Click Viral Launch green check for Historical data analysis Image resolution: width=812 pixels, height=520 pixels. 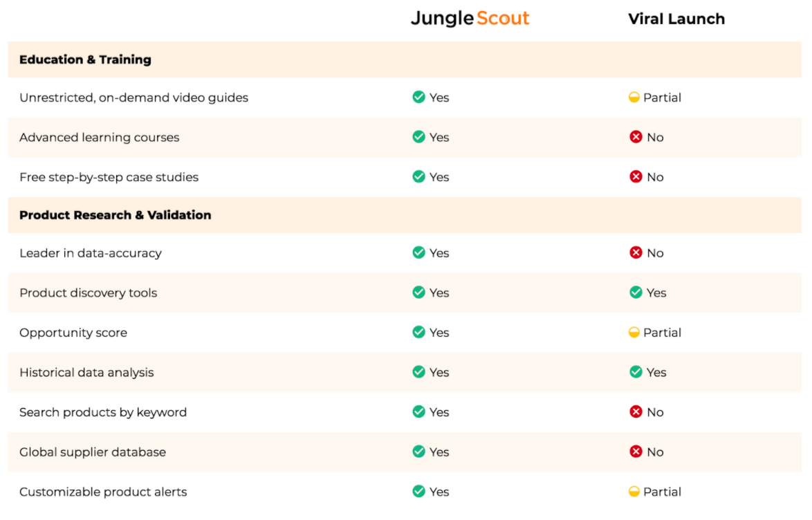coord(636,372)
